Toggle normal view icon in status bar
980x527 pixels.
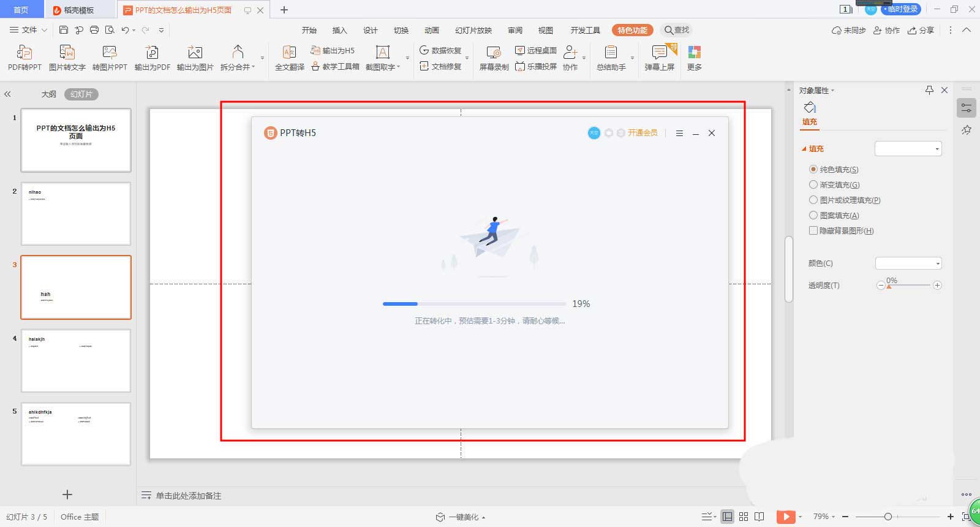point(727,517)
